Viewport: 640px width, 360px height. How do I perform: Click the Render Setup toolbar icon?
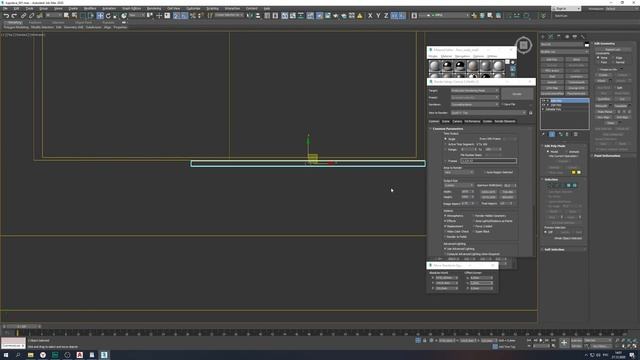pos(319,16)
